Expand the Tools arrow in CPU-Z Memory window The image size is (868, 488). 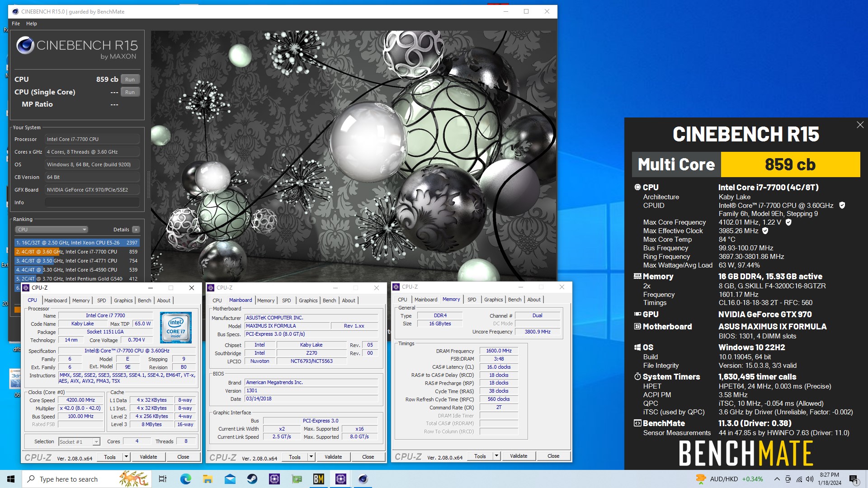496,456
